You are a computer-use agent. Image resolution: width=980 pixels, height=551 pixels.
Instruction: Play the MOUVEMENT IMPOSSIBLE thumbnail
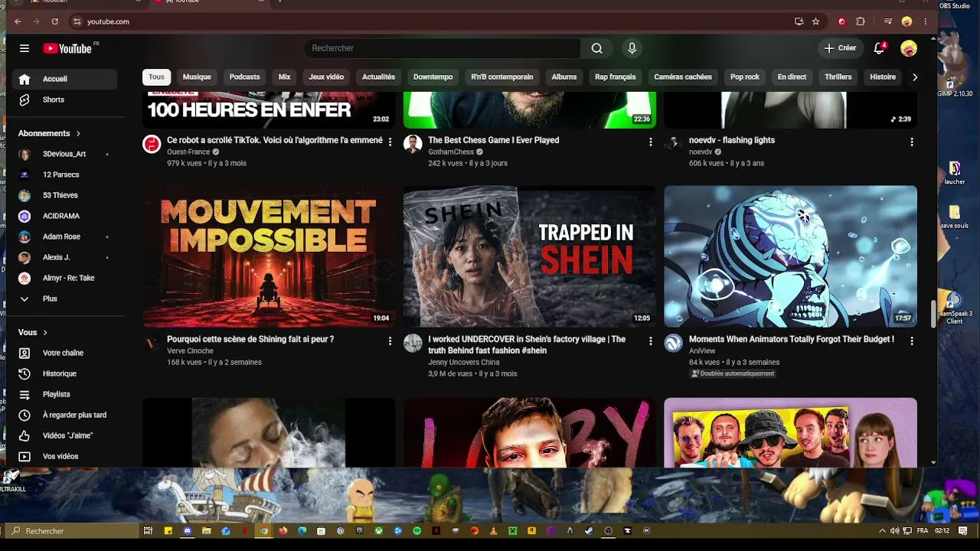click(269, 256)
